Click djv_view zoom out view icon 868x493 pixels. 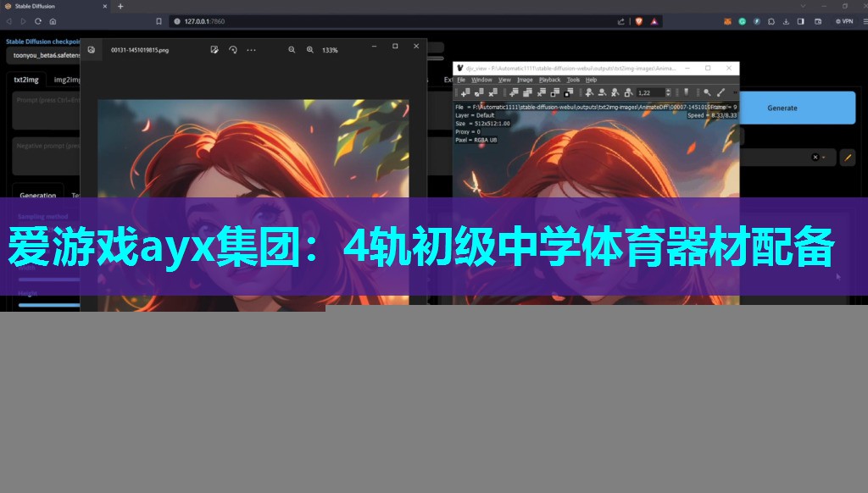point(602,92)
